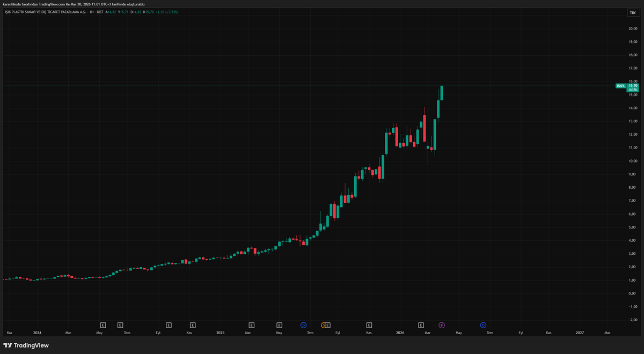Click the 10,00 price axis label
Screen dimensions: 644x354
click(633, 161)
